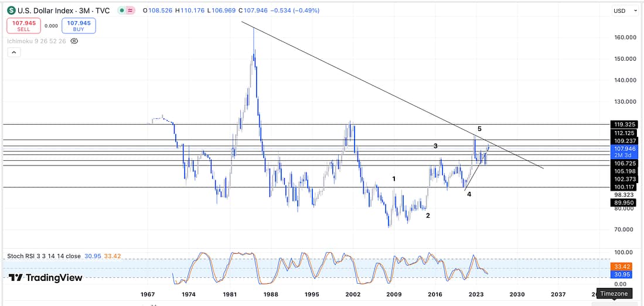Collapse the indicator legend with chevron arrow
Screen dimensions: 644x306
pyautogui.click(x=13, y=53)
